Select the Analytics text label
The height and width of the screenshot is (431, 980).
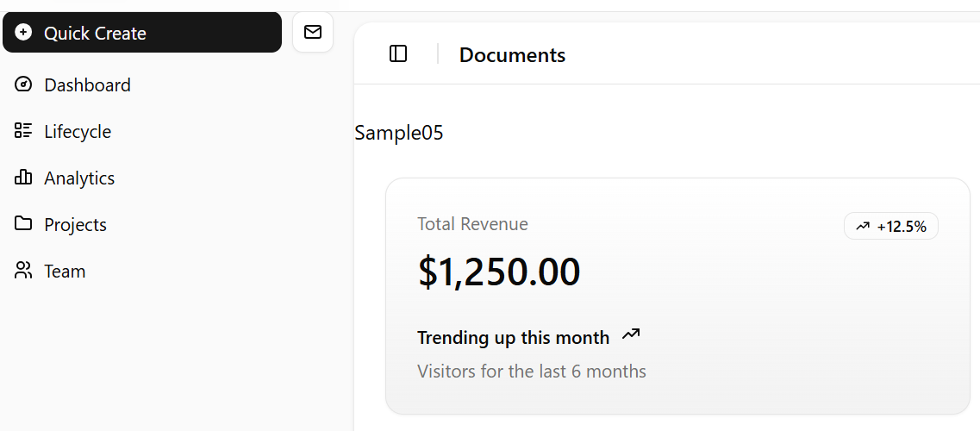79,178
